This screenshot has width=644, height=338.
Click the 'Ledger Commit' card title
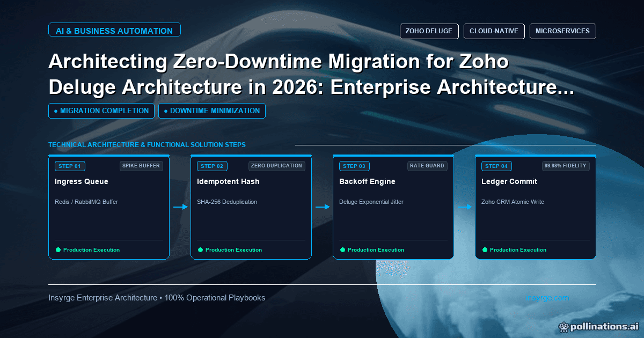[x=509, y=181]
